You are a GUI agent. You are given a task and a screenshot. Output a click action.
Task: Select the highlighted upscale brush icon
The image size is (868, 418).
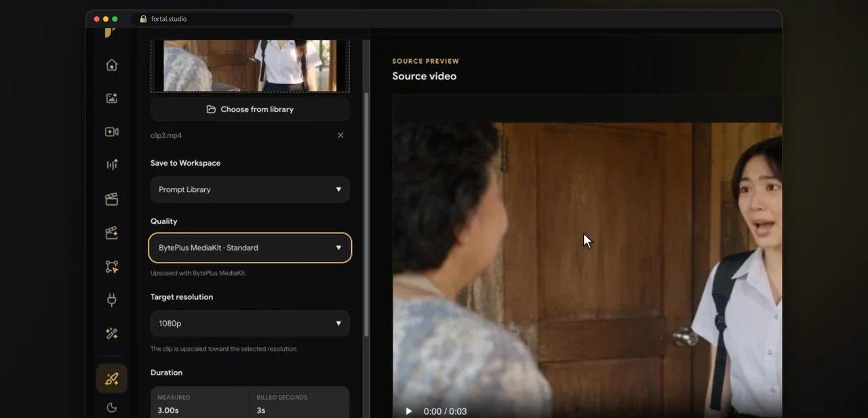point(112,379)
